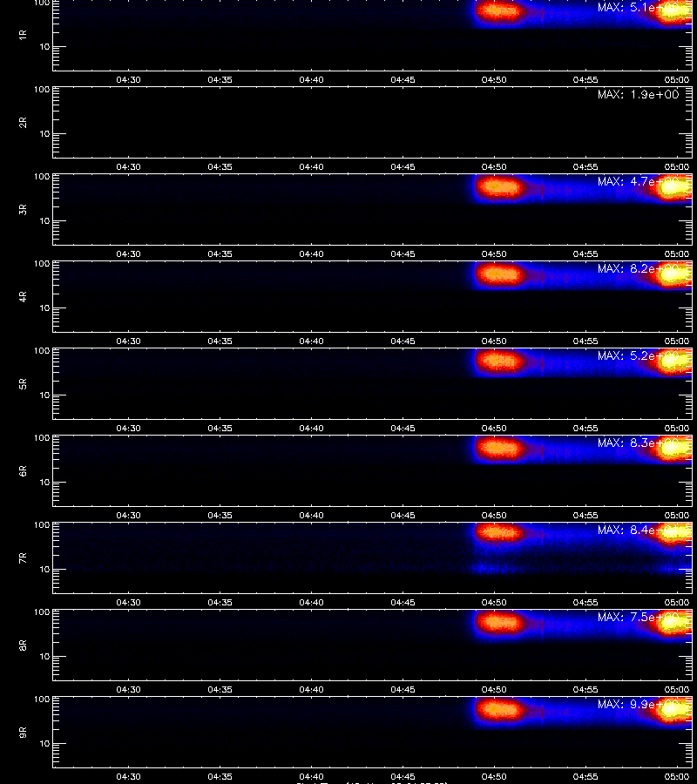Select the MAX: 4.7e+00 readout in 3R
Image resolution: width=697 pixels, height=784 pixels.
[x=639, y=181]
